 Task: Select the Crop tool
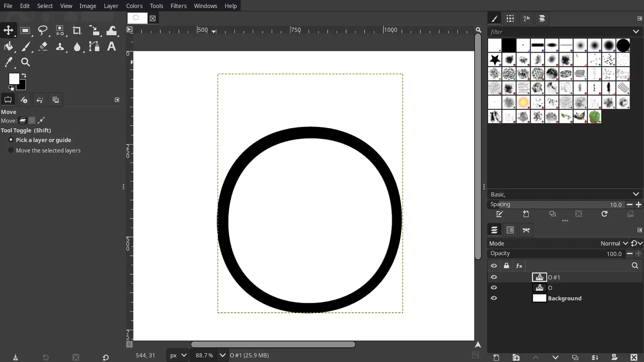tap(77, 31)
